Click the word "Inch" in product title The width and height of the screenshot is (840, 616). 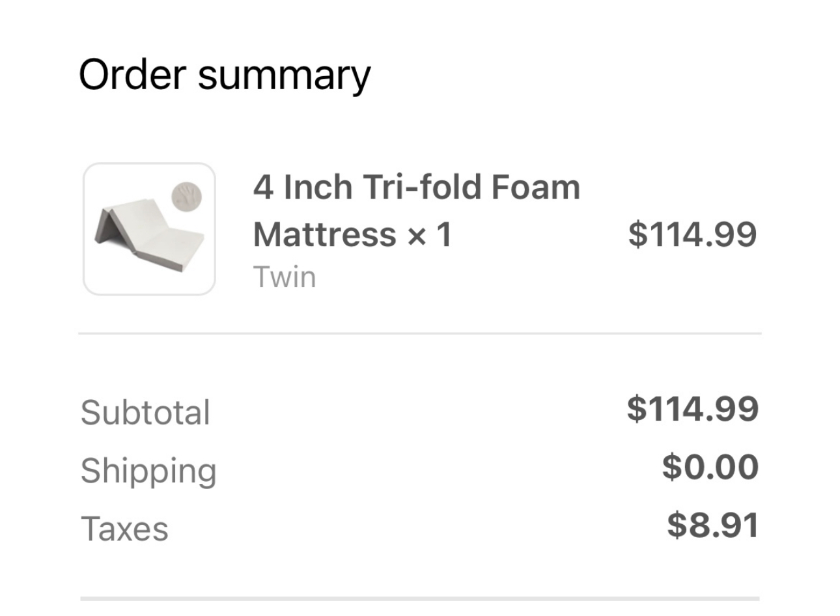pyautogui.click(x=317, y=188)
